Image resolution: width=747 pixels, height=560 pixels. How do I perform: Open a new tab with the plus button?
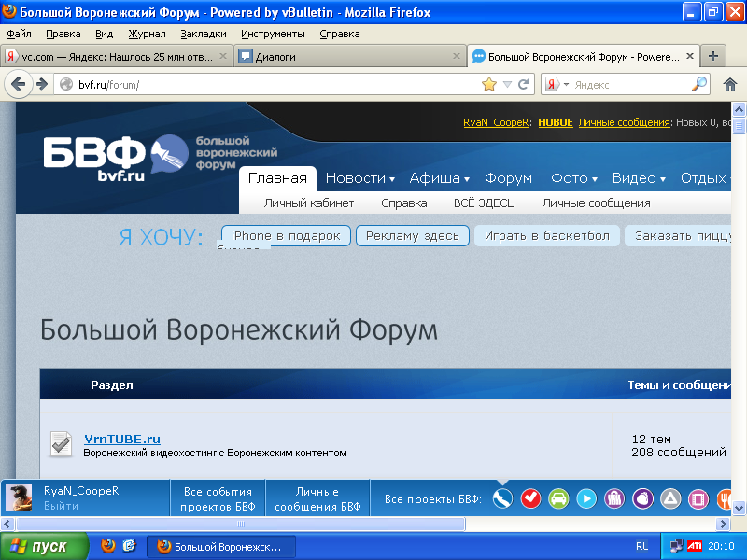pyautogui.click(x=713, y=56)
